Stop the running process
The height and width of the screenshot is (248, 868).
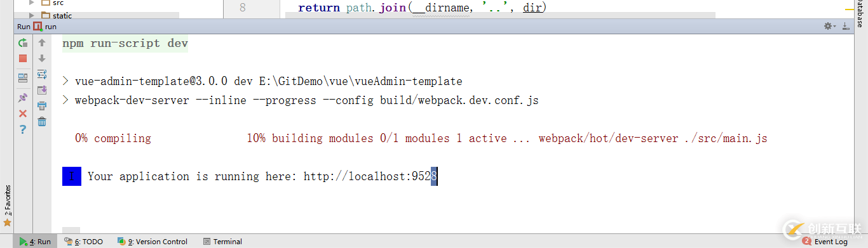(23, 58)
